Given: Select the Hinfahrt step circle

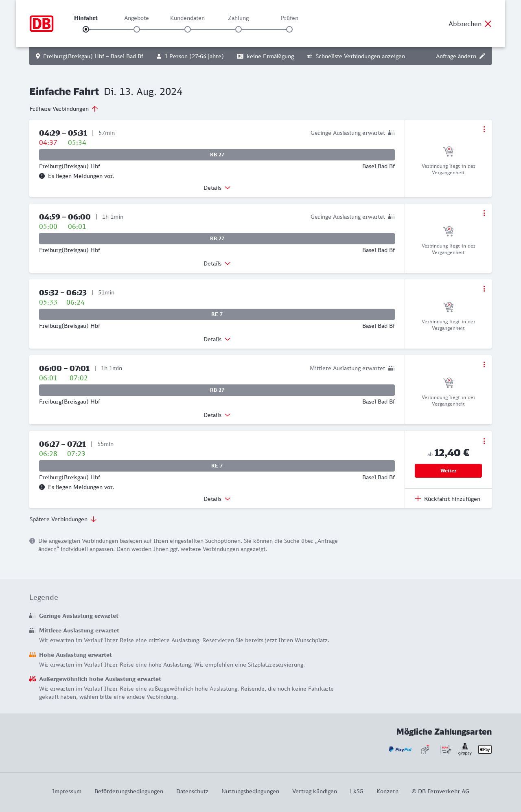Looking at the screenshot, I should [x=86, y=29].
